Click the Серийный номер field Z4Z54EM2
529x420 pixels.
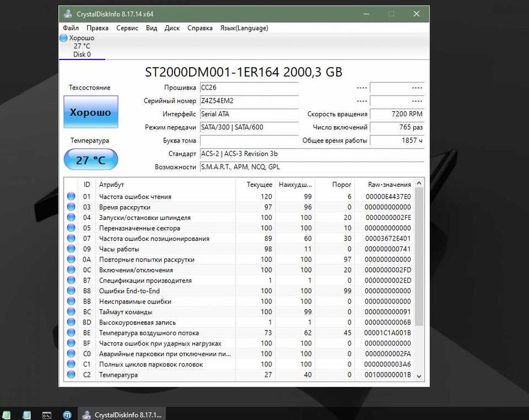[x=249, y=100]
